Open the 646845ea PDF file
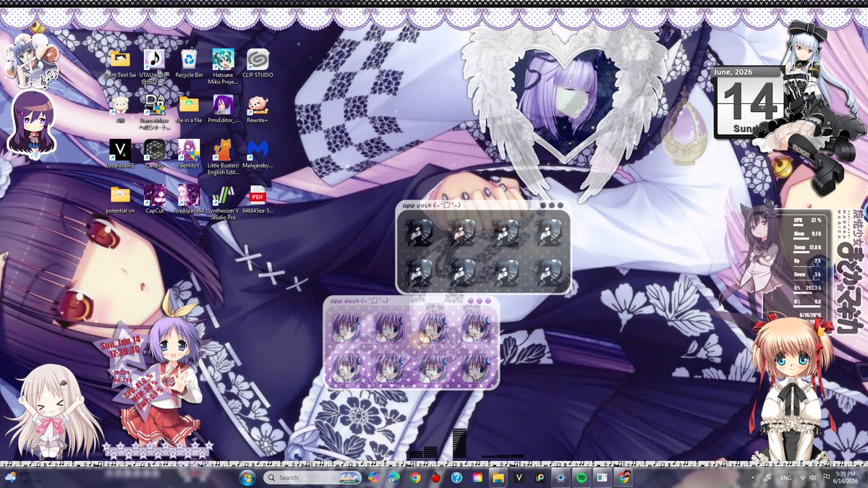The width and height of the screenshot is (868, 488). click(258, 200)
